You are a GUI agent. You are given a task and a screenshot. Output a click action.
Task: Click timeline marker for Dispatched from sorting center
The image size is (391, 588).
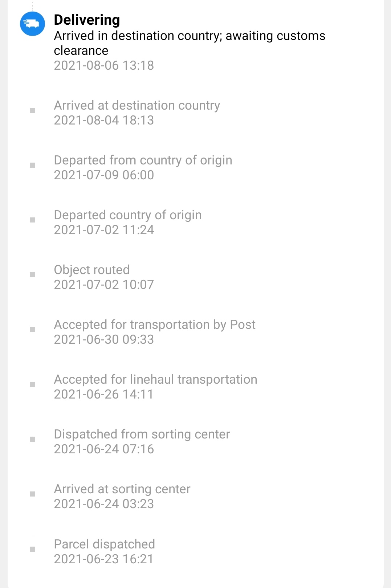[32, 439]
